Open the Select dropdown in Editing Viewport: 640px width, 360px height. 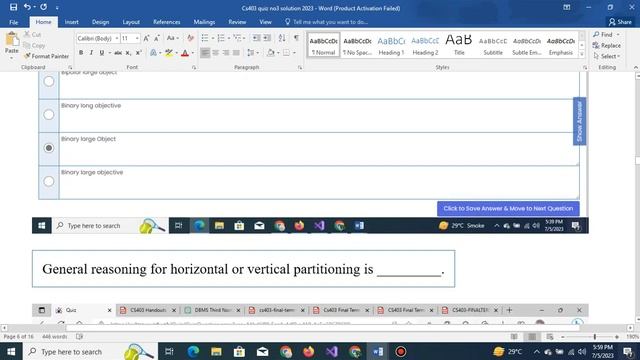coord(607,56)
